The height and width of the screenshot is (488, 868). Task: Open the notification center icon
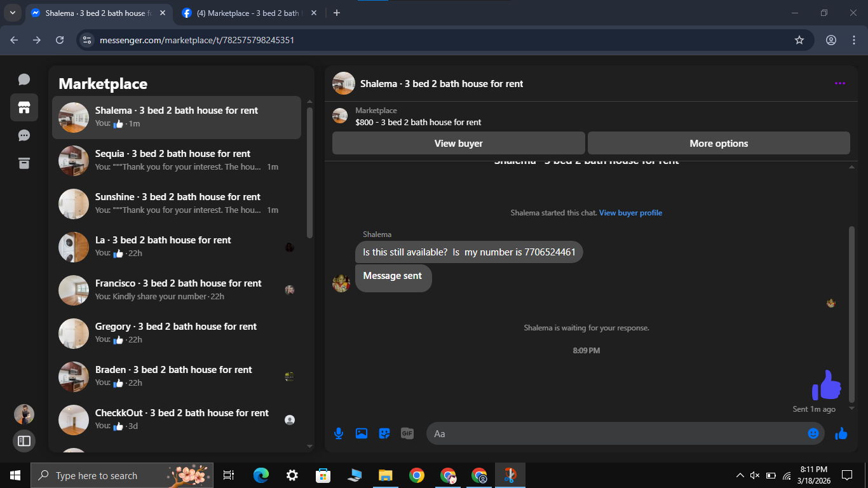(x=847, y=475)
